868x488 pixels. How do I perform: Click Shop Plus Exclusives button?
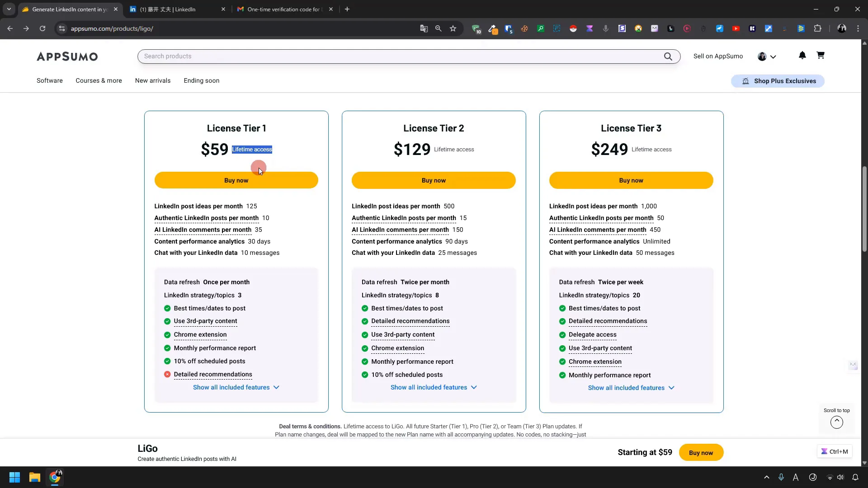(x=778, y=81)
